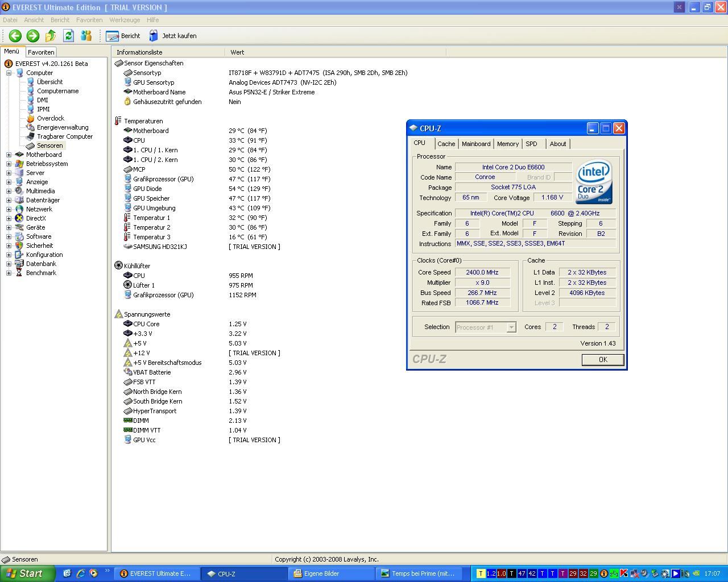Screen dimensions: 728x582
Task: Click the Windows Start button
Action: pyautogui.click(x=27, y=573)
